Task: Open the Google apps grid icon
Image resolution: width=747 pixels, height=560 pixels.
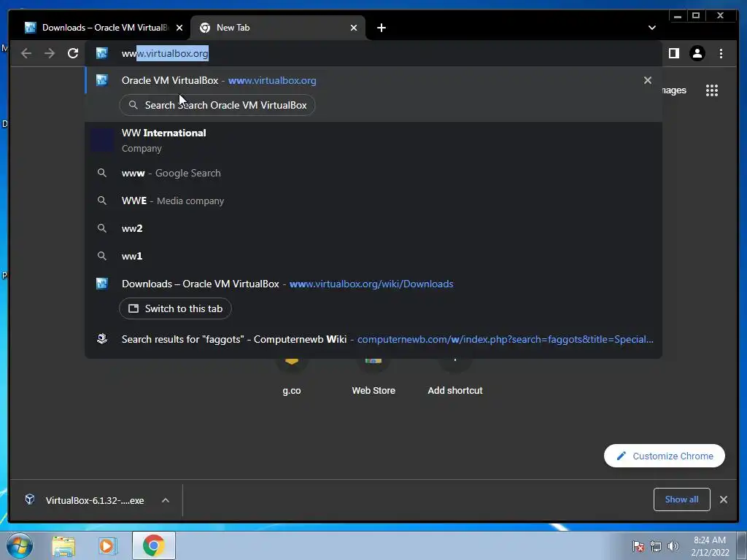Action: [712, 90]
